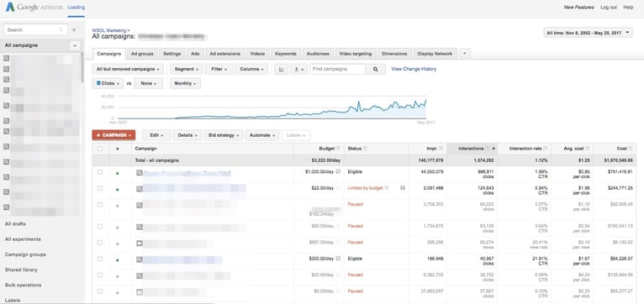Click the sidebar campaign list scrollbar

coord(82,68)
